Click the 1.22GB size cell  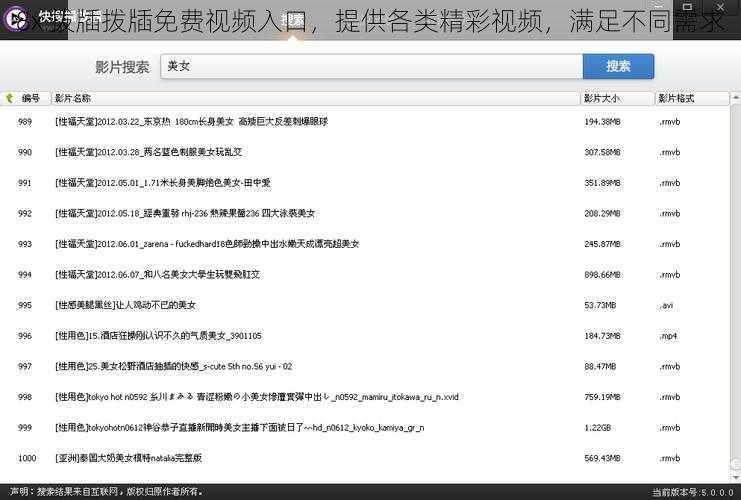[x=597, y=428]
